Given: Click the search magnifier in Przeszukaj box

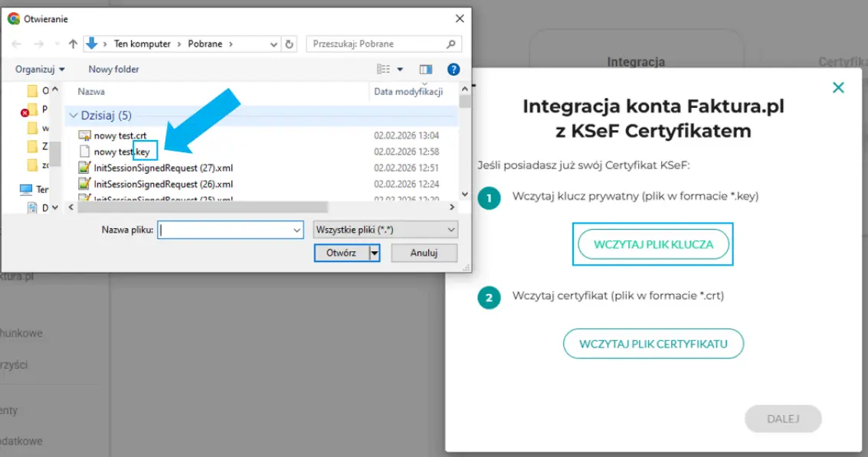Looking at the screenshot, I should pyautogui.click(x=452, y=44).
